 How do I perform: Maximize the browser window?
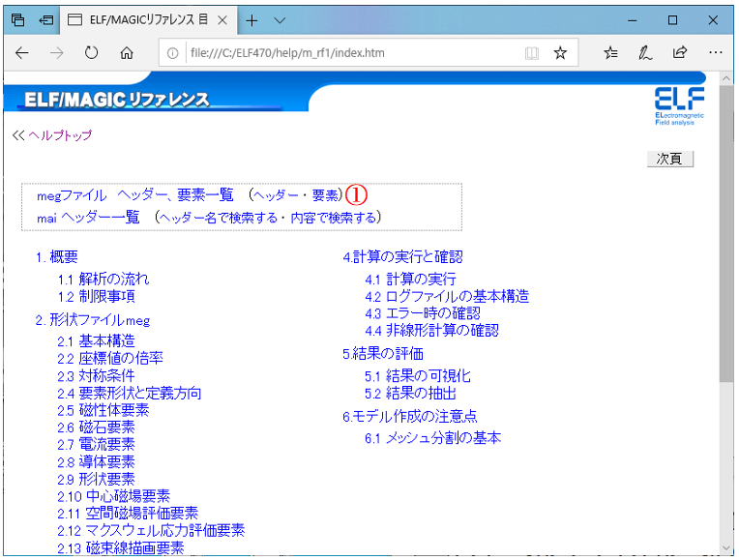(x=672, y=20)
